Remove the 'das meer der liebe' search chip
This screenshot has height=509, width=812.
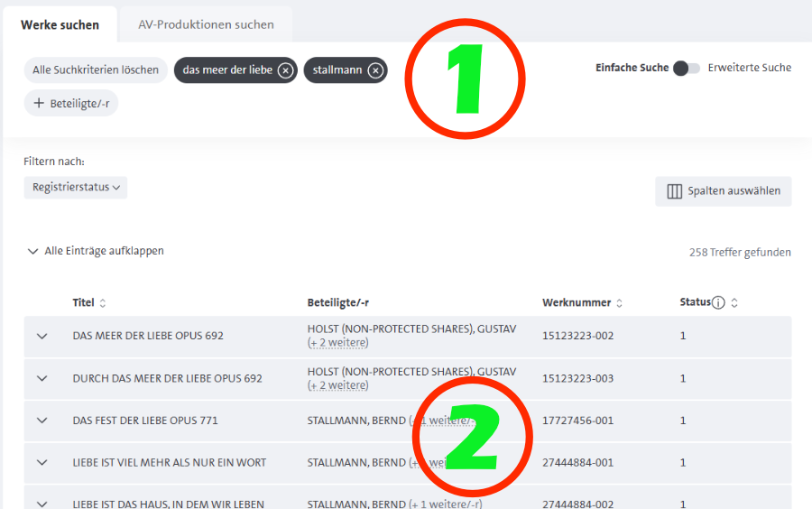285,70
